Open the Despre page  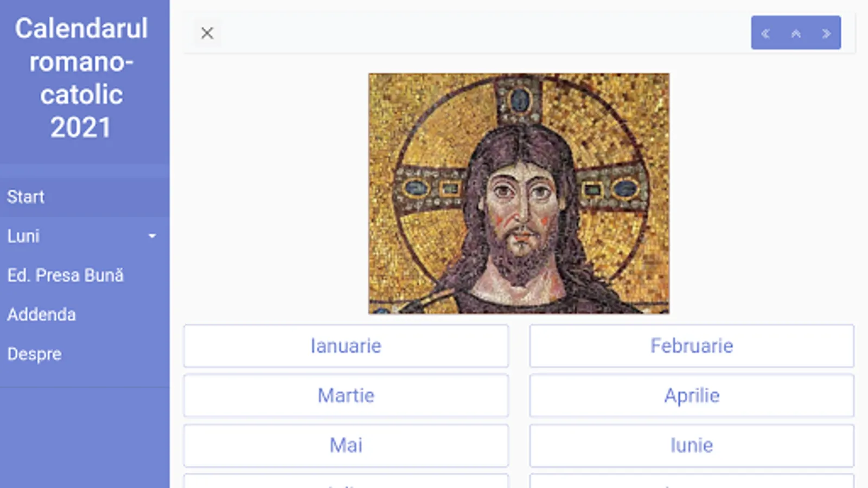[x=34, y=354]
